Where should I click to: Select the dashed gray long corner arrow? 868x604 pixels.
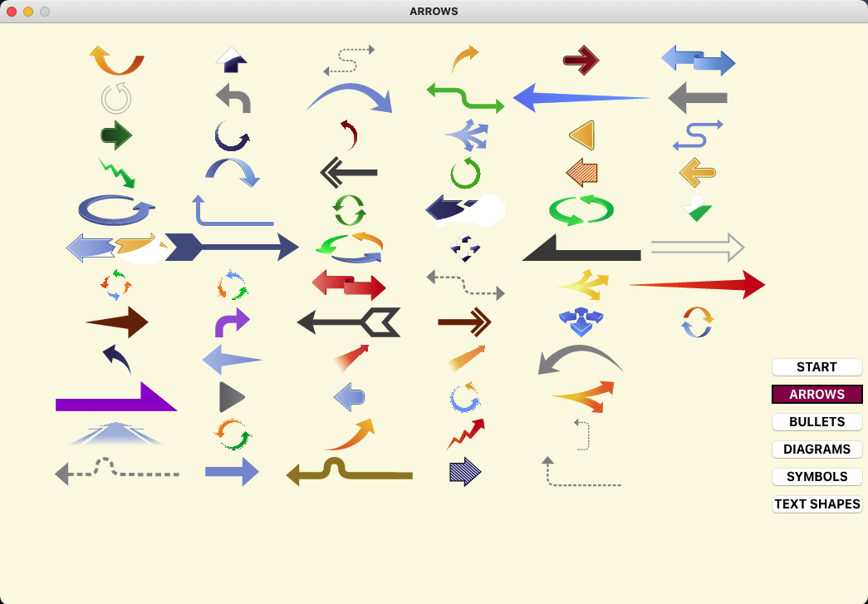(581, 472)
